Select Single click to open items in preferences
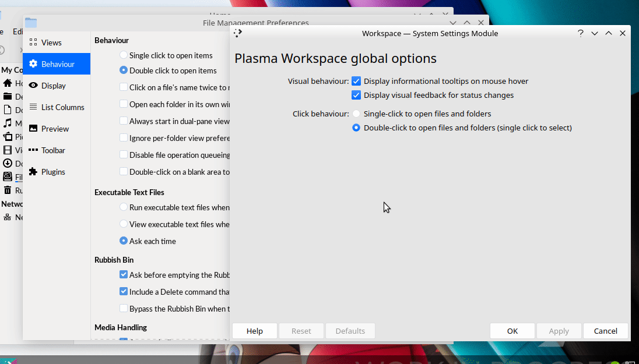 (166, 55)
